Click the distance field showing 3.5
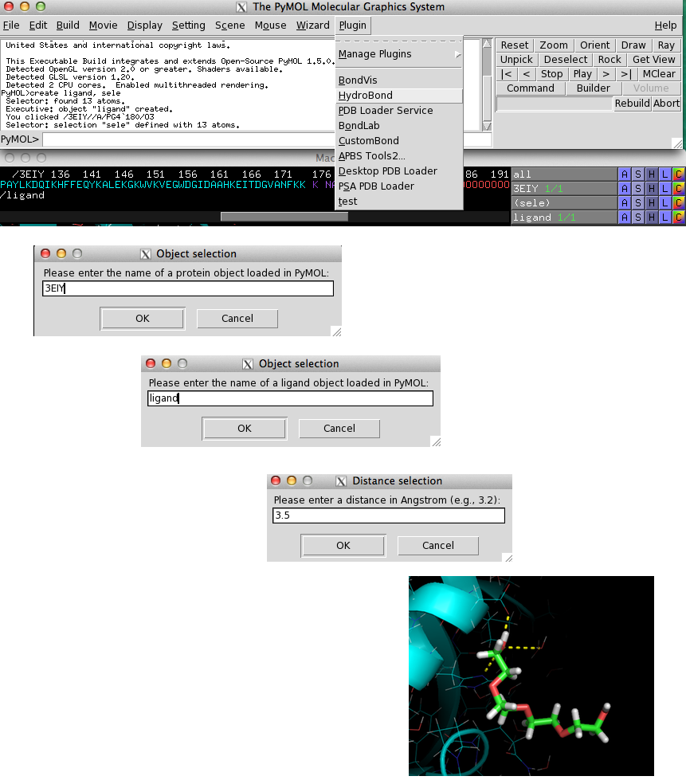 (389, 515)
